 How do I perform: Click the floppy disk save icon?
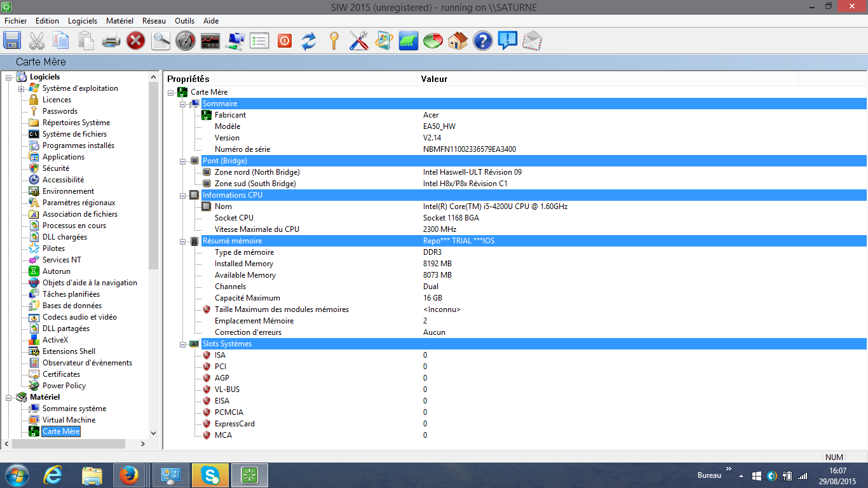tap(12, 41)
